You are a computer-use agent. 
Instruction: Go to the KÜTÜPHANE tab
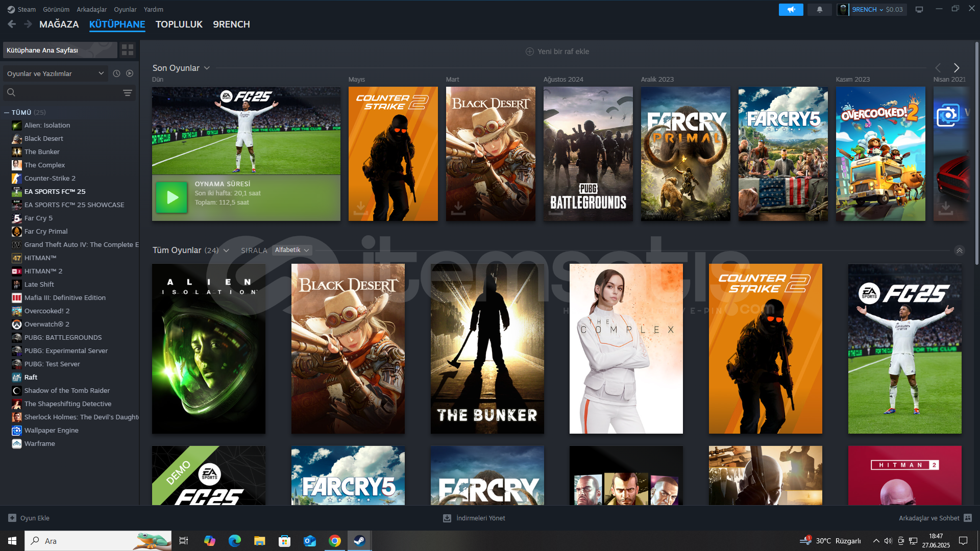(117, 24)
